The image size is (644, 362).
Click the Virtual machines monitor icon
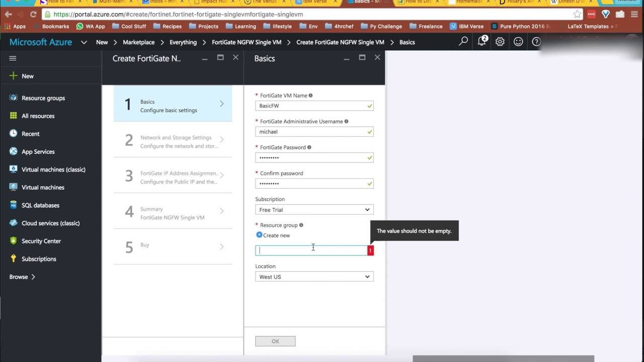[x=13, y=187]
